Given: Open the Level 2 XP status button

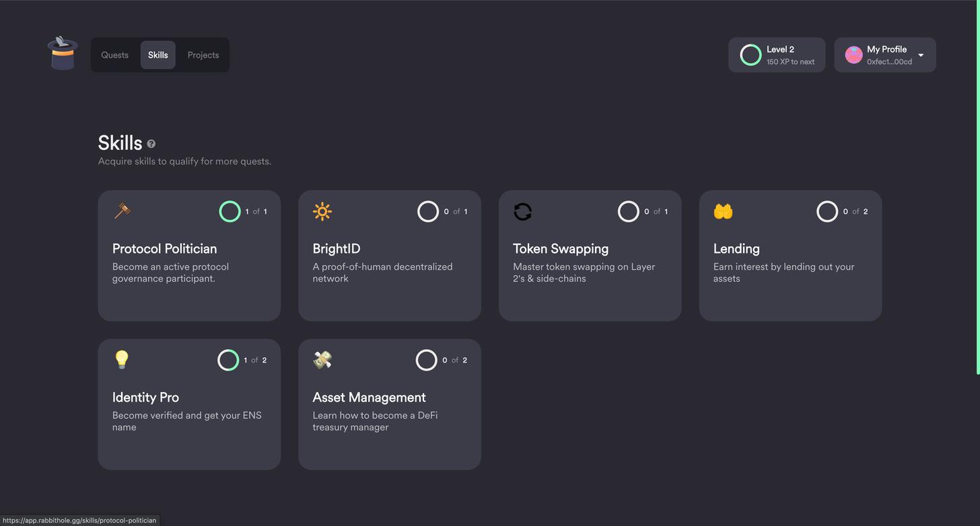Looking at the screenshot, I should point(777,55).
